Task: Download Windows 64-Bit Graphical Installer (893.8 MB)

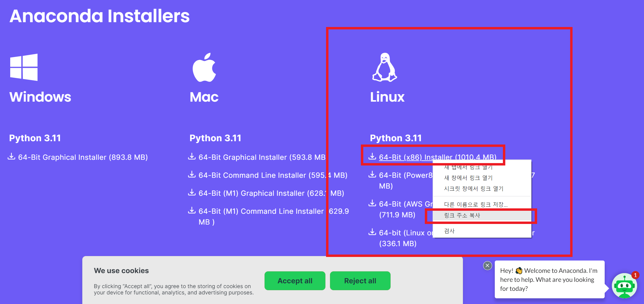Action: [x=83, y=157]
